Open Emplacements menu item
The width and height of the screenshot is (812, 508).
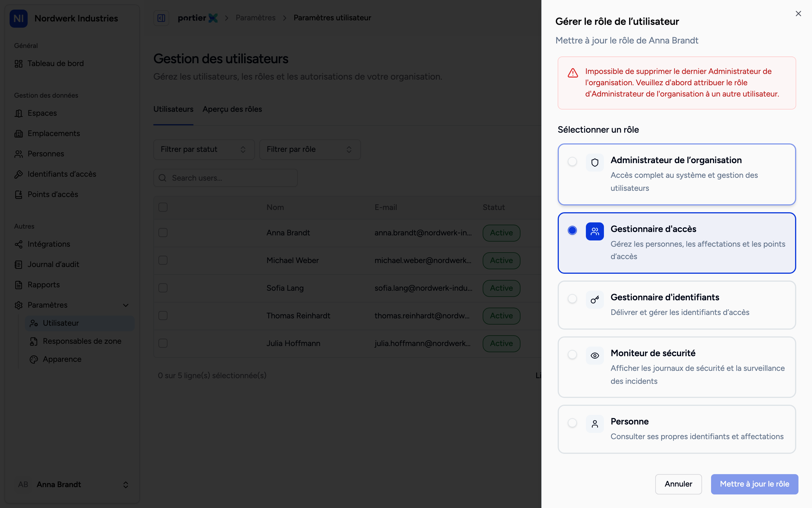click(72, 134)
